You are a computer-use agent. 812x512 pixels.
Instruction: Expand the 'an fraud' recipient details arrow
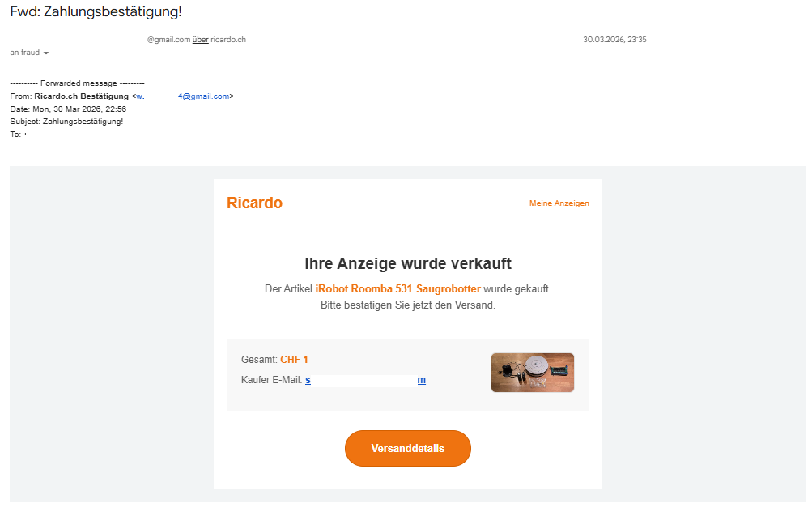(x=46, y=53)
